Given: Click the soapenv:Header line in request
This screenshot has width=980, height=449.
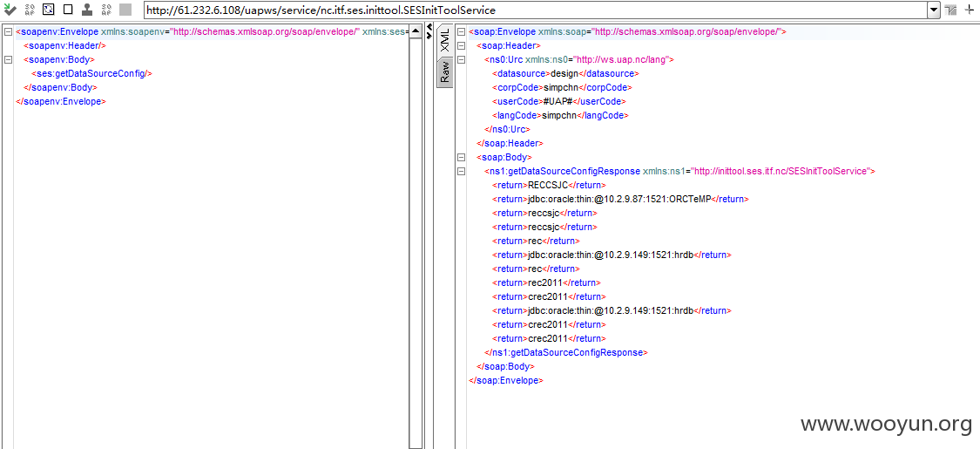Looking at the screenshot, I should click(65, 45).
